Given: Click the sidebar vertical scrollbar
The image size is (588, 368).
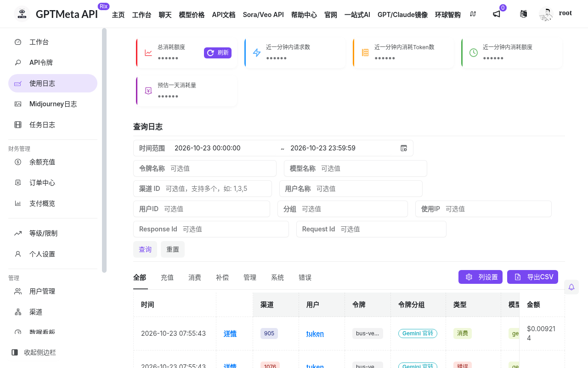Looking at the screenshot, I should pyautogui.click(x=104, y=150).
